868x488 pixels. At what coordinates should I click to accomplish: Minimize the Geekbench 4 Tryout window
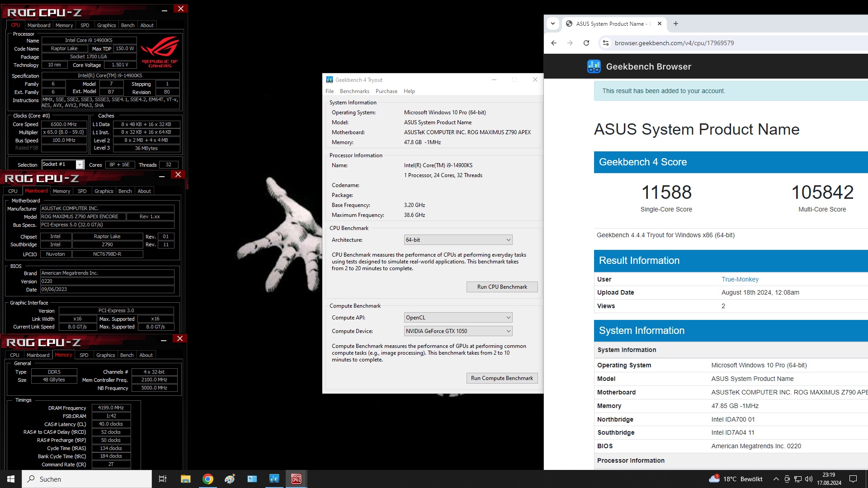click(494, 80)
